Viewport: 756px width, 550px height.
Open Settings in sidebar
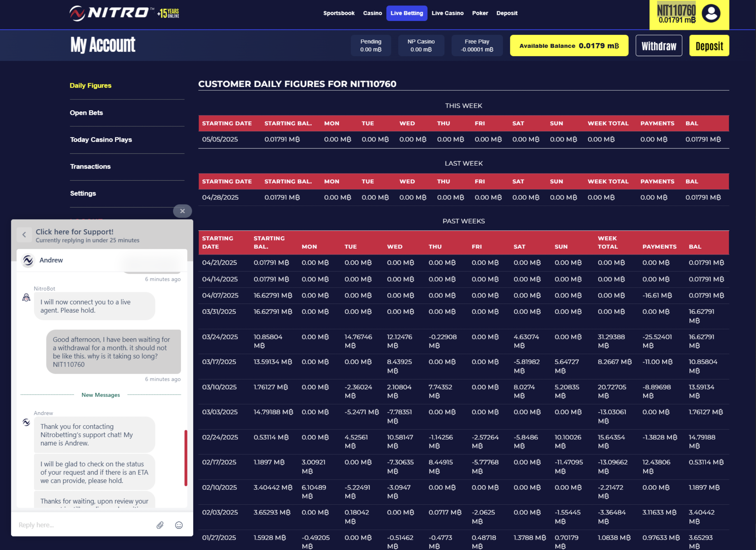[83, 193]
